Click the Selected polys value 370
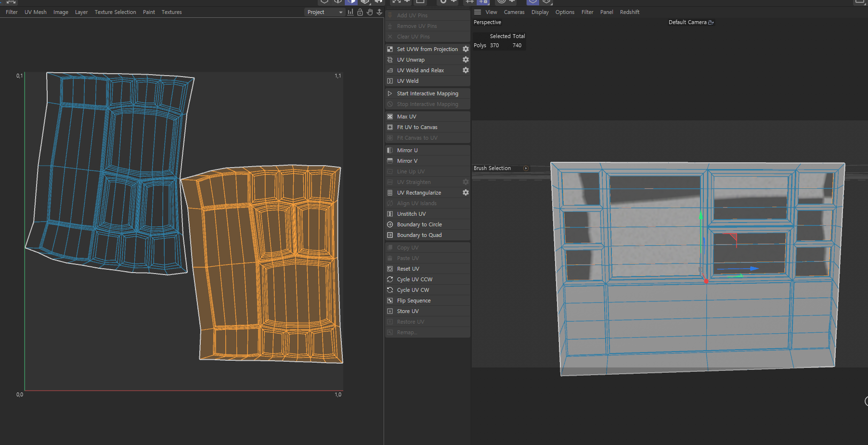The height and width of the screenshot is (445, 868). tap(494, 45)
